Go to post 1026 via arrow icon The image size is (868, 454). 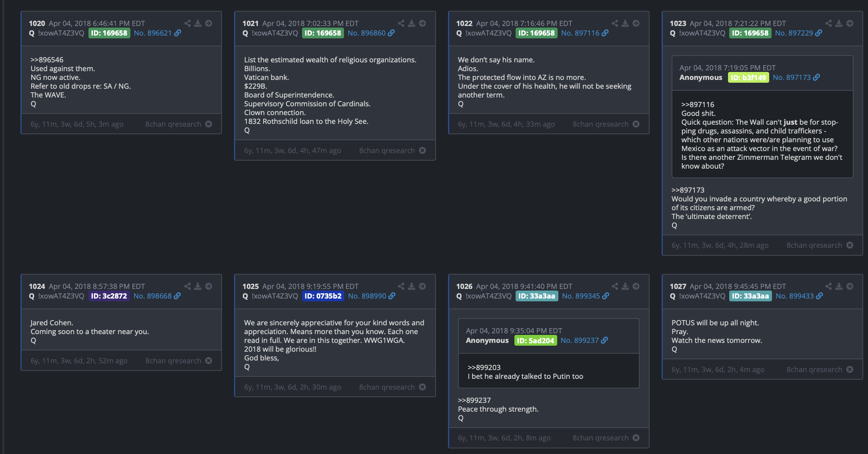click(x=636, y=287)
